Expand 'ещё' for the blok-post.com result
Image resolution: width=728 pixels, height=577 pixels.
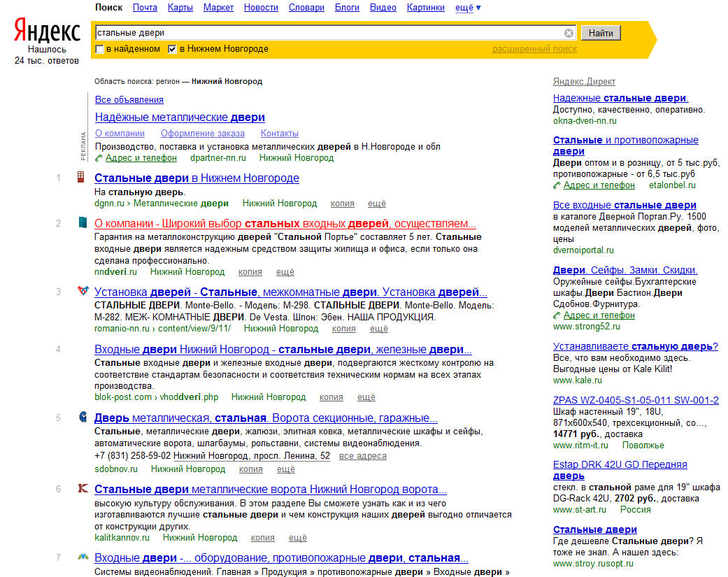pos(366,397)
